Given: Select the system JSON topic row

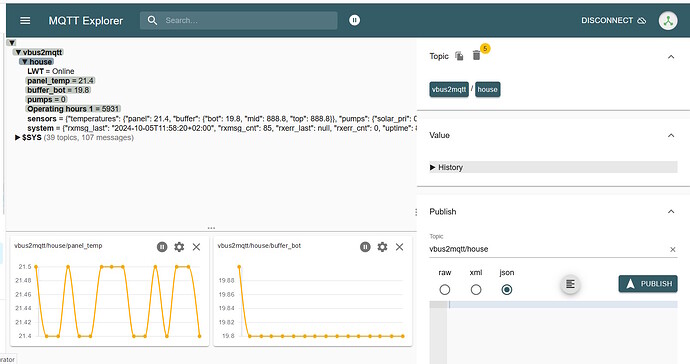Looking at the screenshot, I should click(x=221, y=128).
